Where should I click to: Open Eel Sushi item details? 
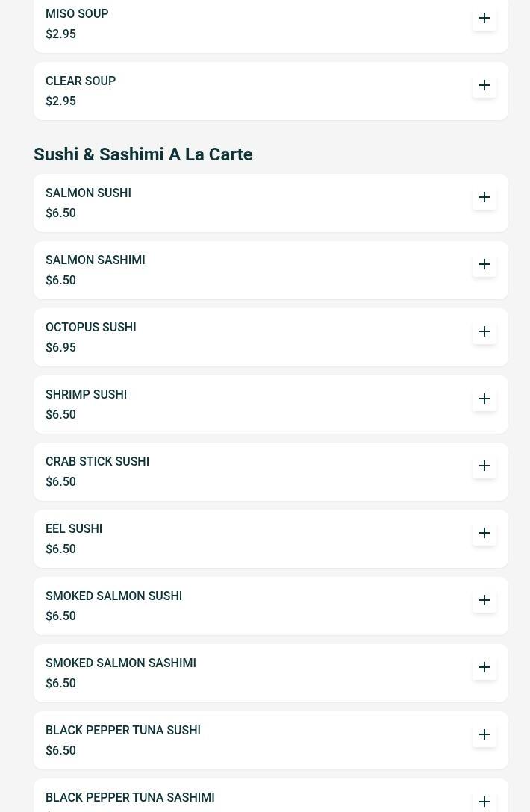74,528
